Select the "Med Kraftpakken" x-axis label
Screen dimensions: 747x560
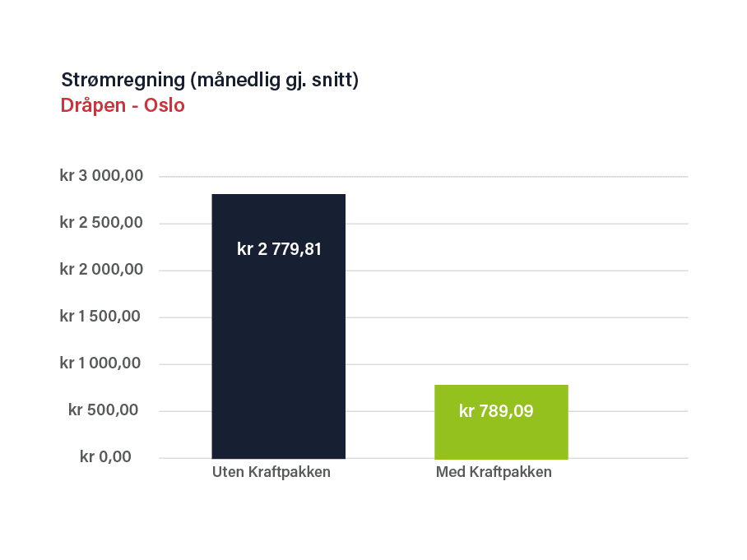coord(494,472)
